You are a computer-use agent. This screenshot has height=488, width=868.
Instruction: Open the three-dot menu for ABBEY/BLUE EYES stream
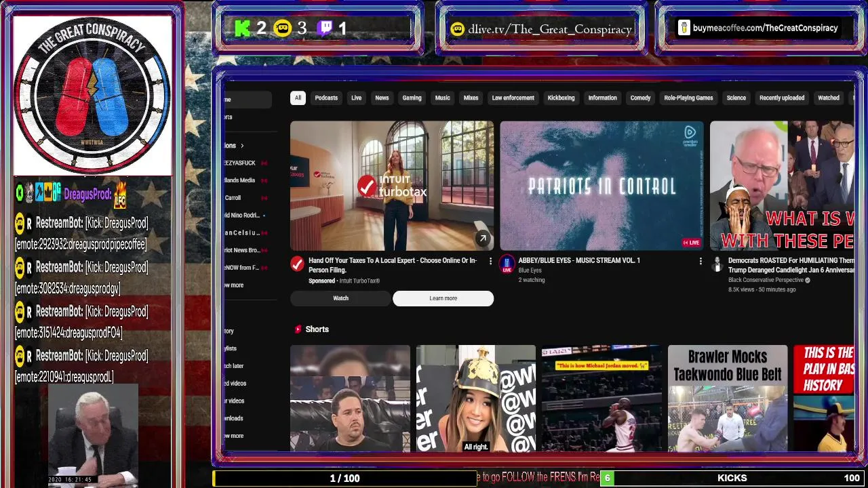[701, 261]
